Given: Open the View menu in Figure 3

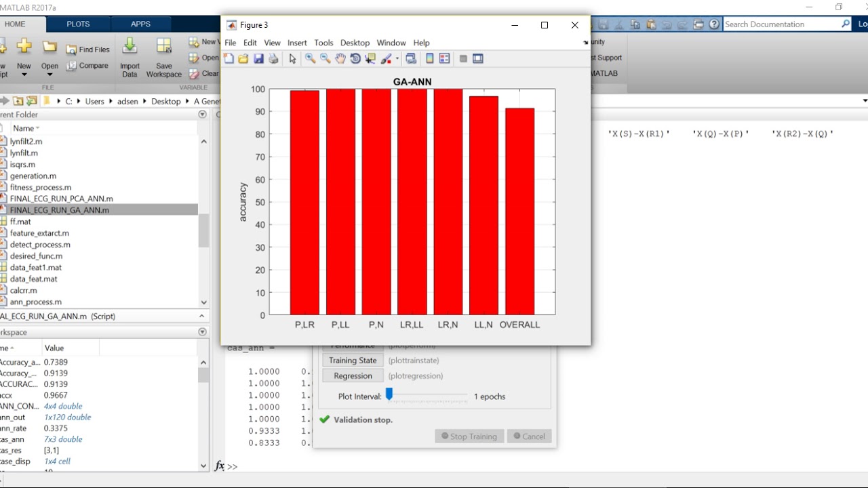Looking at the screenshot, I should [x=272, y=43].
